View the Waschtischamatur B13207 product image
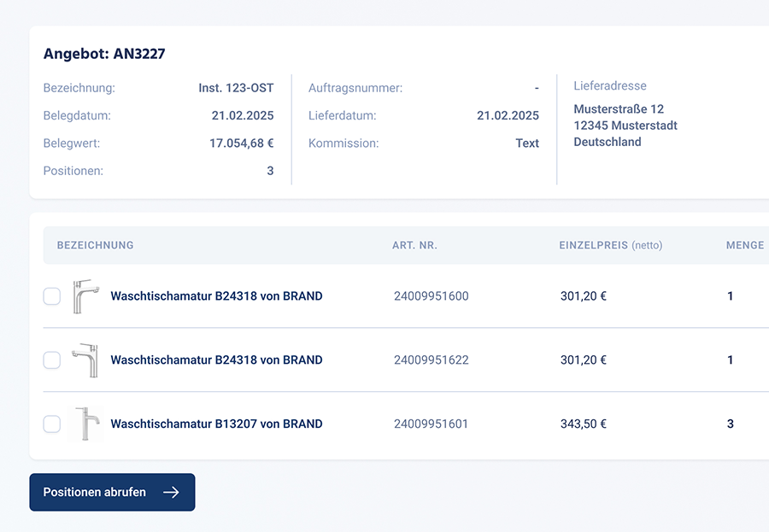769x532 pixels. coord(85,424)
